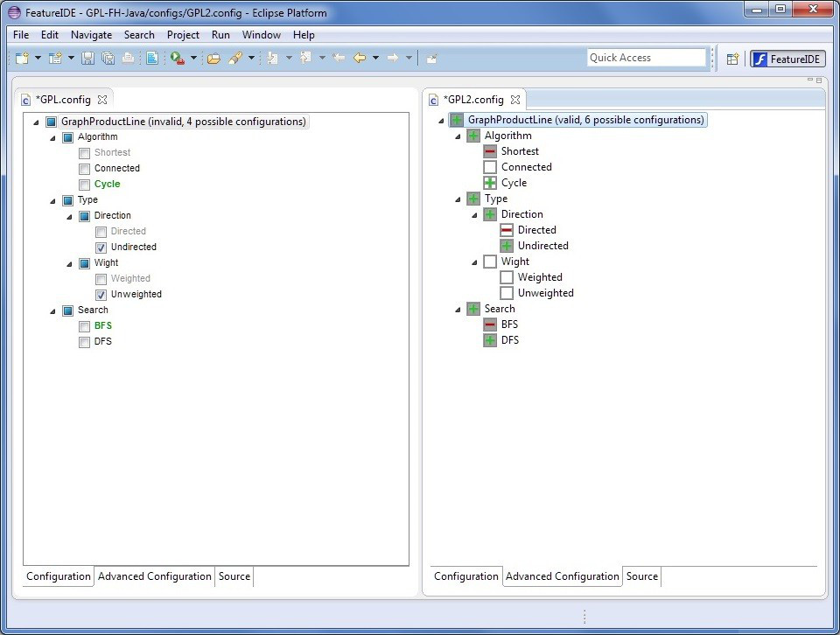840x635 pixels.
Task: Toggle the Connected checkbox in GPL.config
Action: click(x=84, y=169)
